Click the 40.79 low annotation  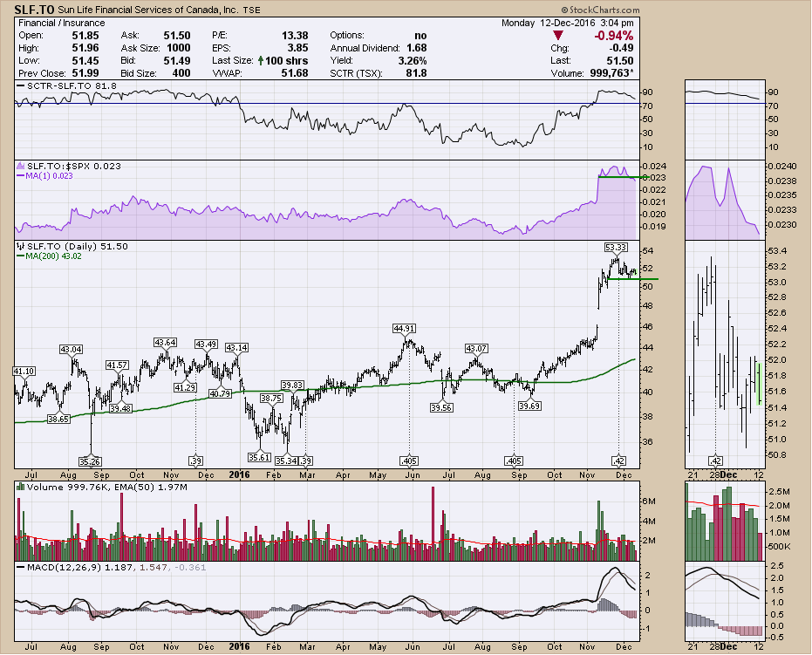click(x=221, y=393)
